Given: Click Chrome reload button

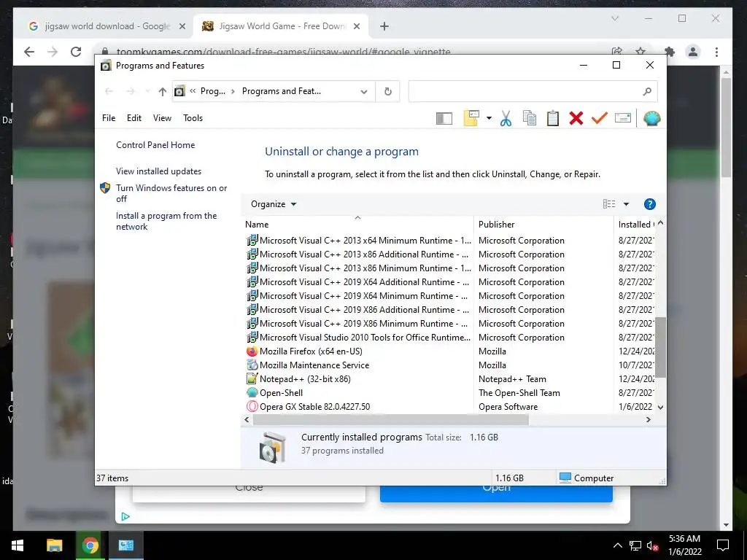Looking at the screenshot, I should pyautogui.click(x=76, y=52).
